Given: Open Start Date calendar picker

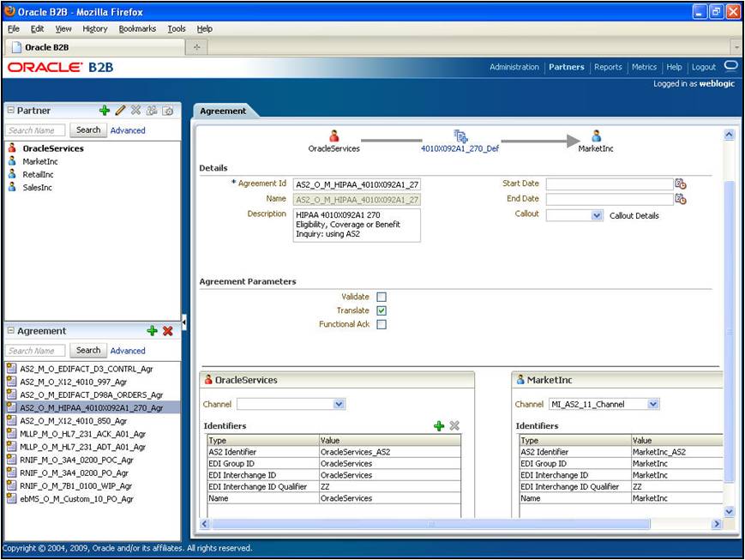Looking at the screenshot, I should coord(681,184).
